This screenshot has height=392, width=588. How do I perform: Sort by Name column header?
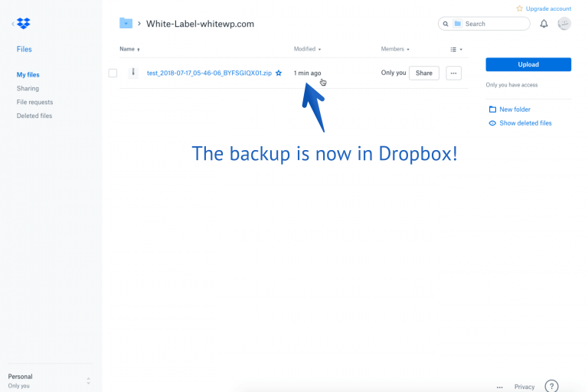pyautogui.click(x=129, y=49)
